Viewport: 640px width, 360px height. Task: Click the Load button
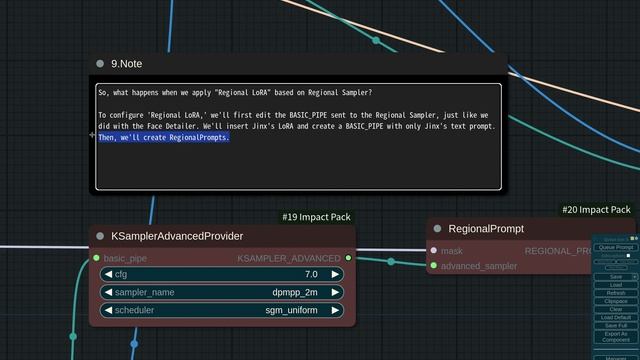point(616,285)
